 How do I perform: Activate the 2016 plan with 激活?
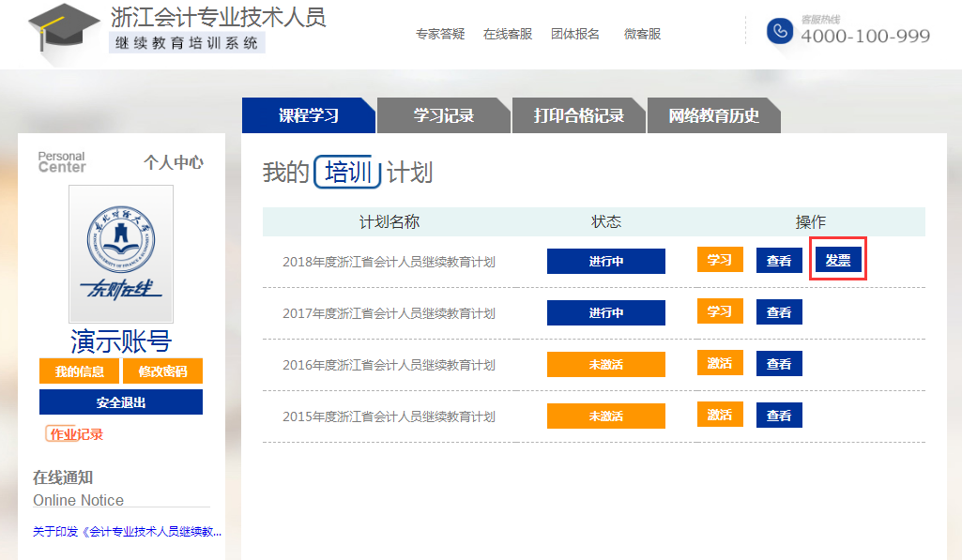tap(720, 363)
